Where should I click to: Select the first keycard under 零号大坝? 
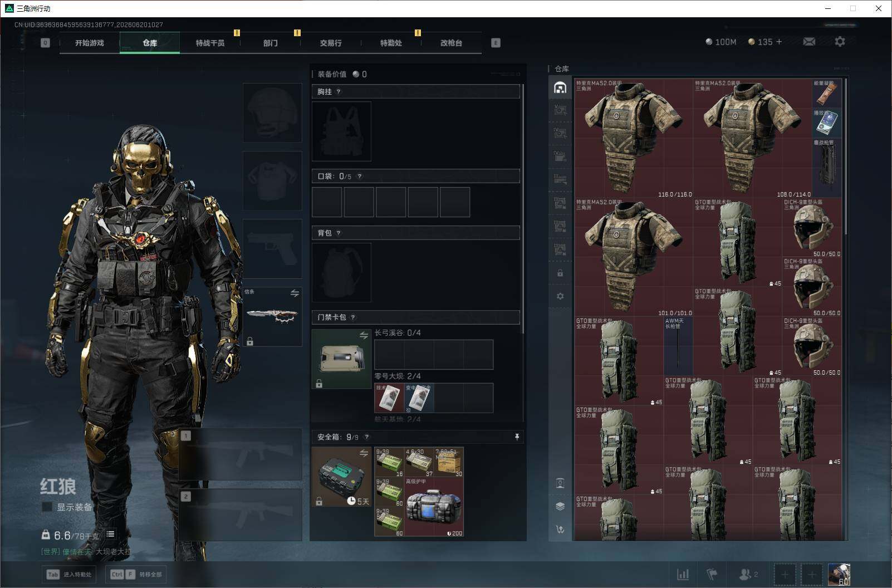click(x=389, y=398)
